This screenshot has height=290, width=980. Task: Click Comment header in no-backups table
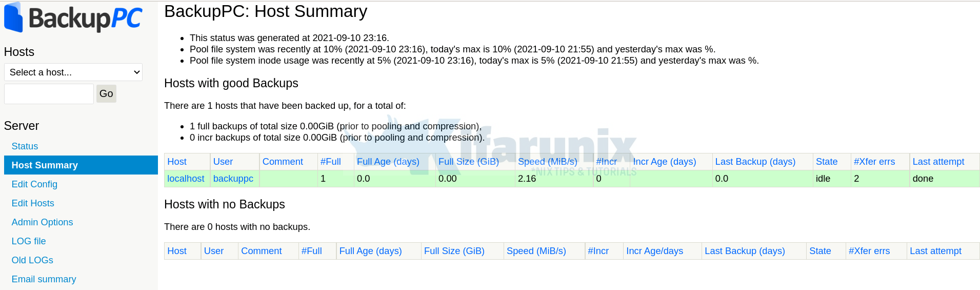point(262,251)
